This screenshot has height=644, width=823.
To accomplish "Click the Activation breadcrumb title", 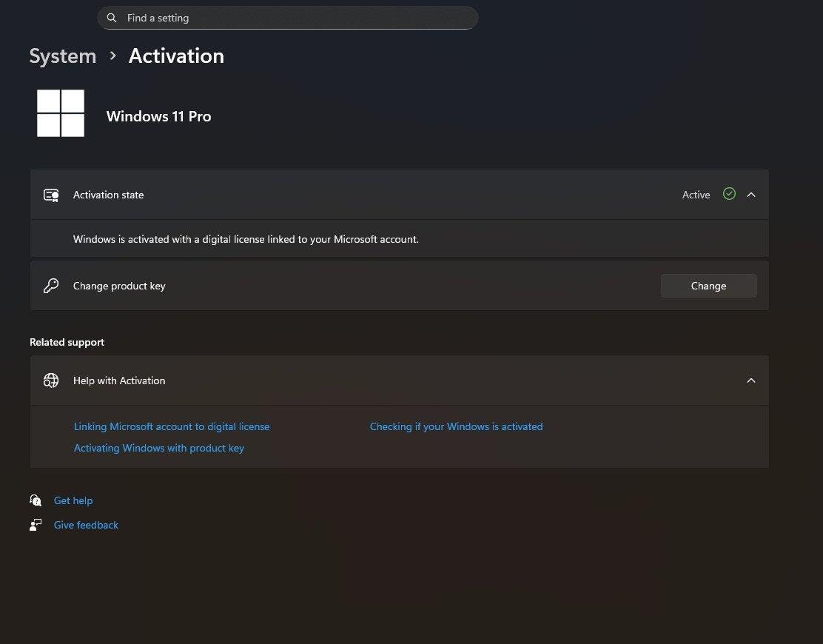I will click(176, 56).
